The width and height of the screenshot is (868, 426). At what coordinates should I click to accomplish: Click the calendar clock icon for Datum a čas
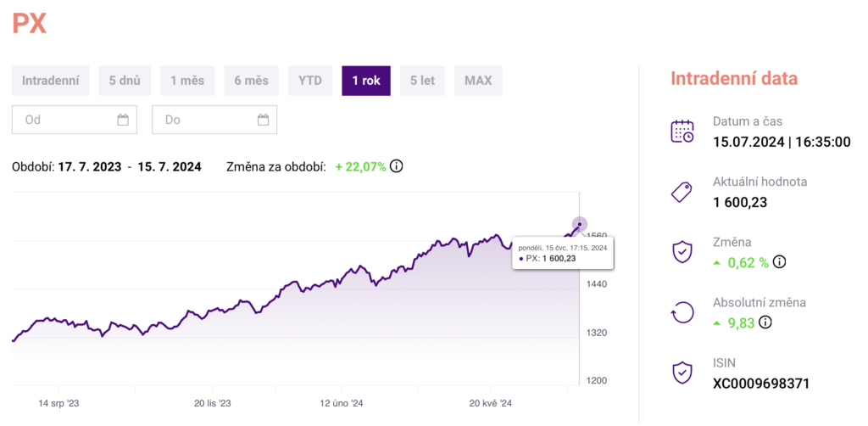(x=682, y=132)
